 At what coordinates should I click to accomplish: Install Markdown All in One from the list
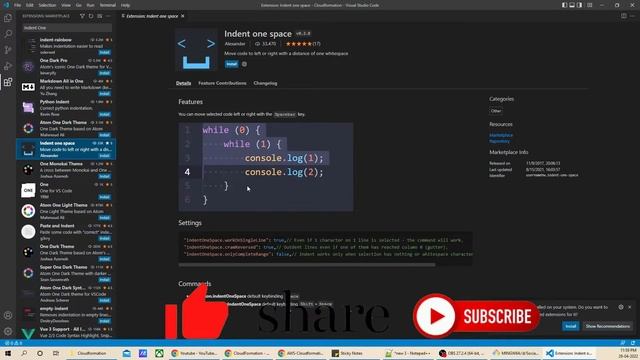point(104,94)
